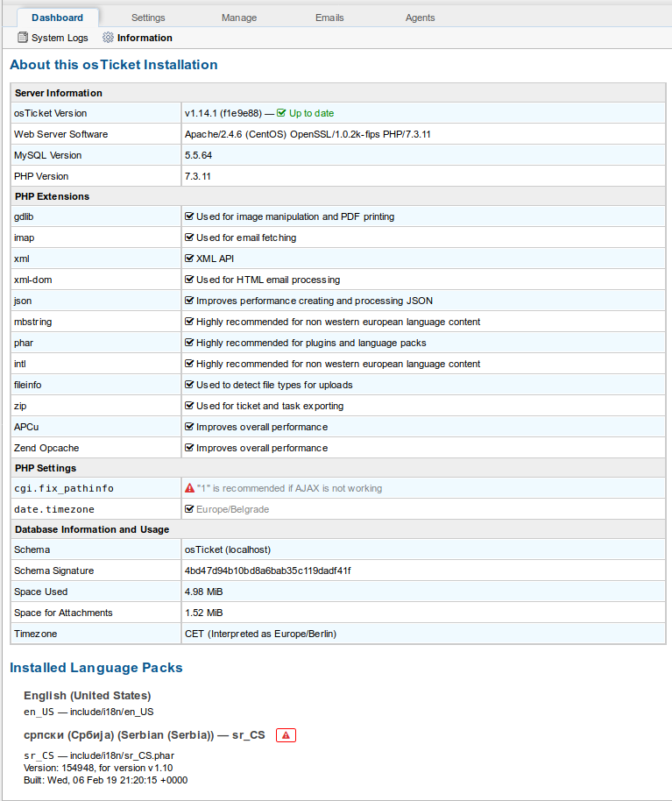Click the cgi.fix_pathinfo warning triangle icon
The height and width of the screenshot is (801, 672).
(189, 488)
